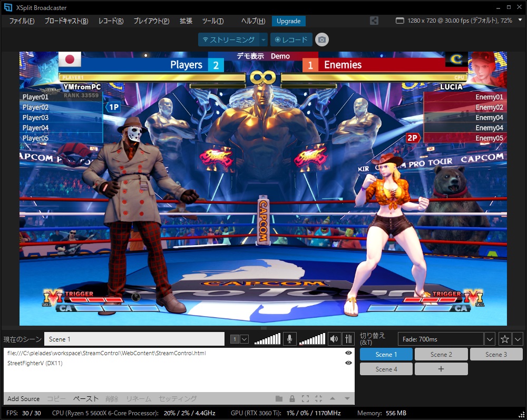Switch to Scene 2
The height and width of the screenshot is (420, 527).
pyautogui.click(x=441, y=354)
